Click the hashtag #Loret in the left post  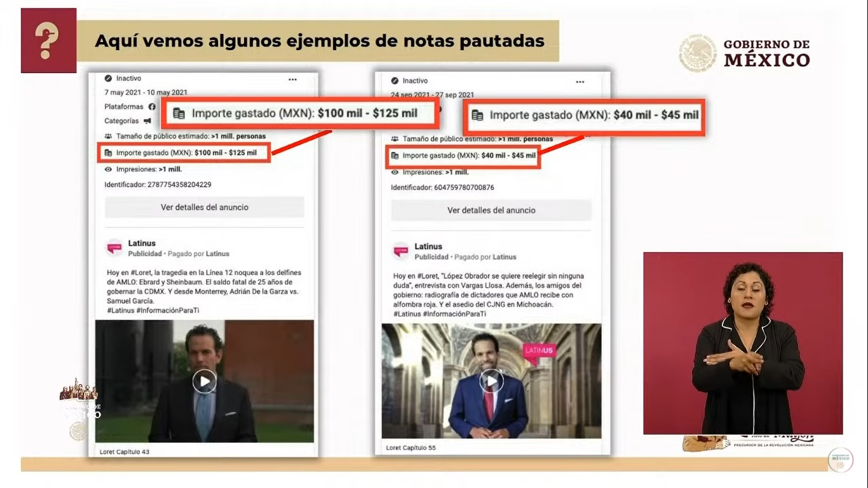click(x=142, y=273)
